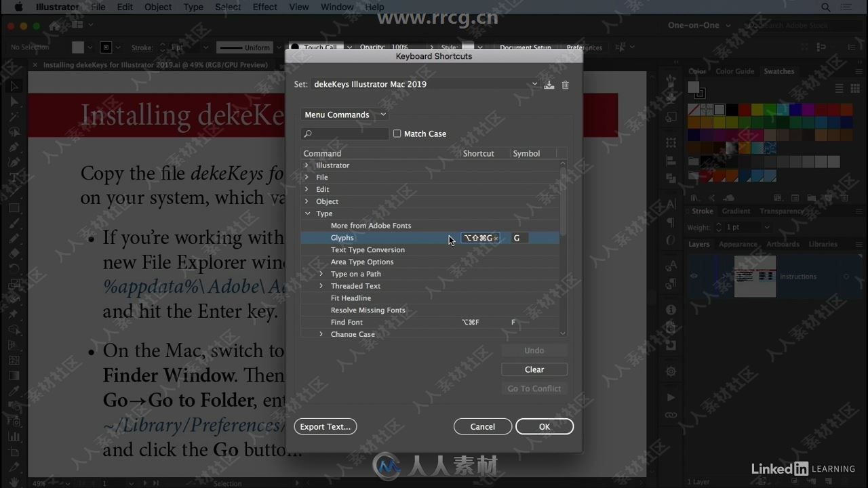Viewport: 868px width, 488px height.
Task: Open the Paragraph panel icon in the dock
Action: tap(671, 222)
